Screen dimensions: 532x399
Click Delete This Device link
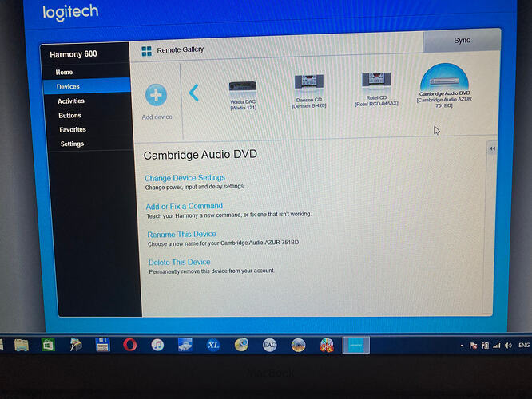180,262
